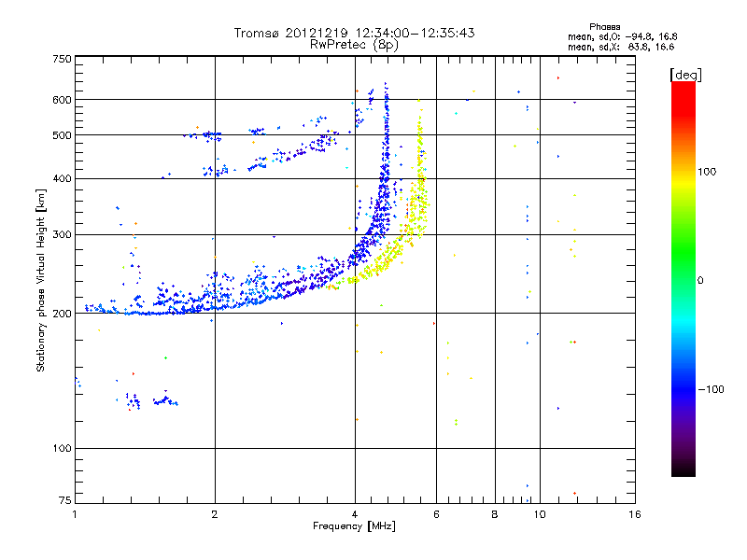The height and width of the screenshot is (560, 747).
Task: Click the 'Phases' header text
Action: (604, 27)
